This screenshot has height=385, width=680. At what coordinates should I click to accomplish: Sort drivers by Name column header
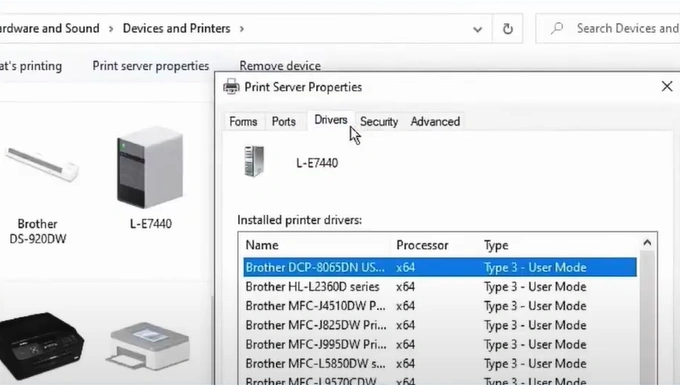pyautogui.click(x=317, y=245)
